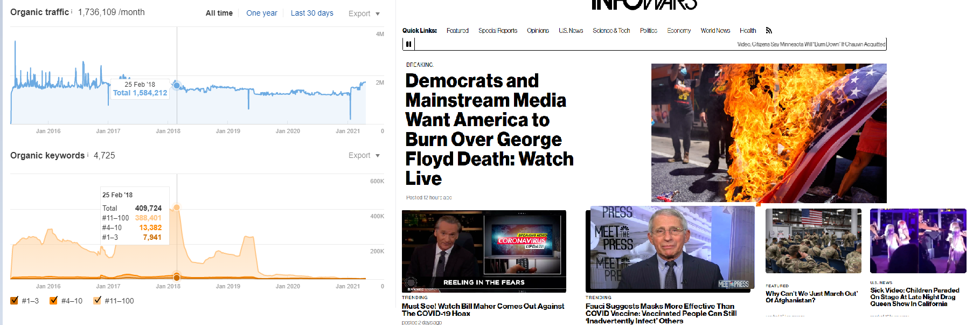This screenshot has width=980, height=325.
Task: Open the Chauvin Acquitted ticker video headline
Action: [811, 44]
